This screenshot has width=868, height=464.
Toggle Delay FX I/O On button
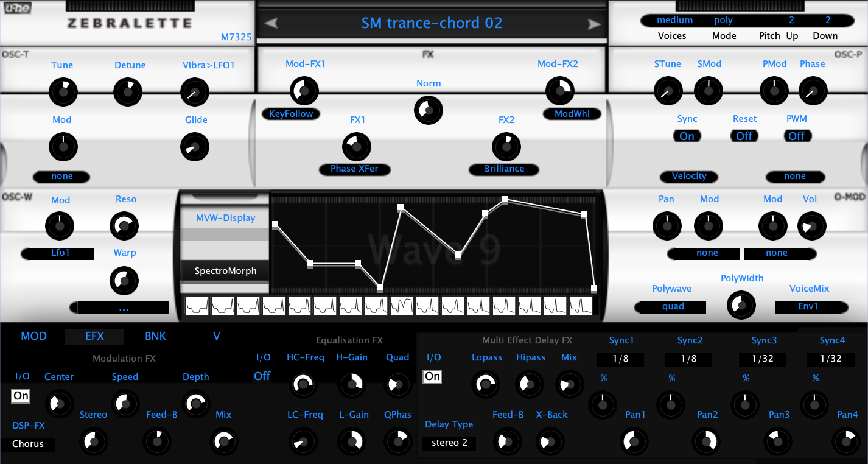click(x=433, y=376)
